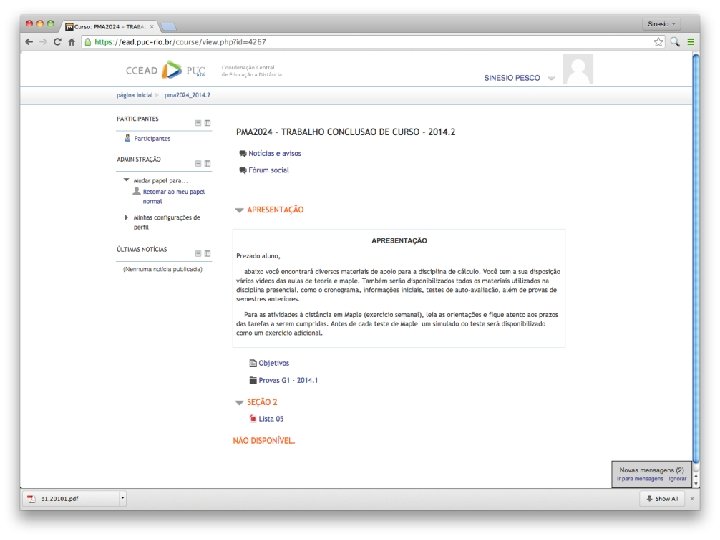Expand Minhas configurações de perfil
Viewport: 720px width, 540px height.
click(x=126, y=217)
